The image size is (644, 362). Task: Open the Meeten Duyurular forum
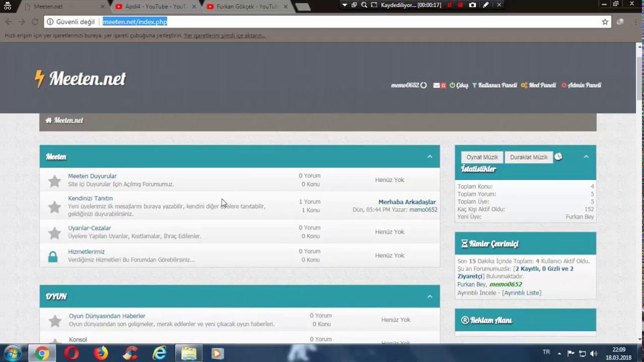[x=92, y=176]
